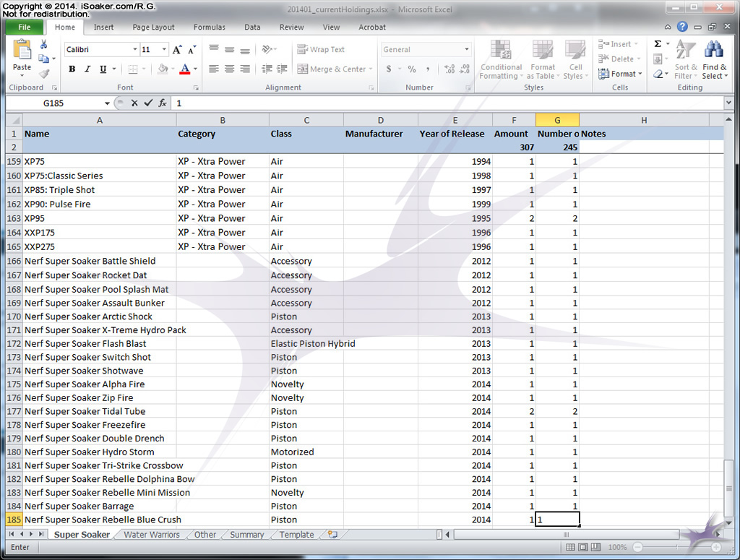Apply Percent Style format
The width and height of the screenshot is (740, 560).
(412, 69)
